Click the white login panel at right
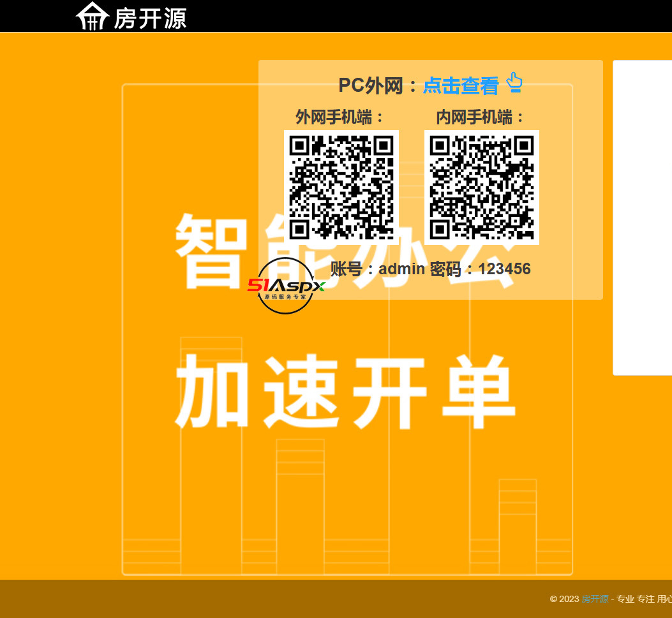 point(643,217)
